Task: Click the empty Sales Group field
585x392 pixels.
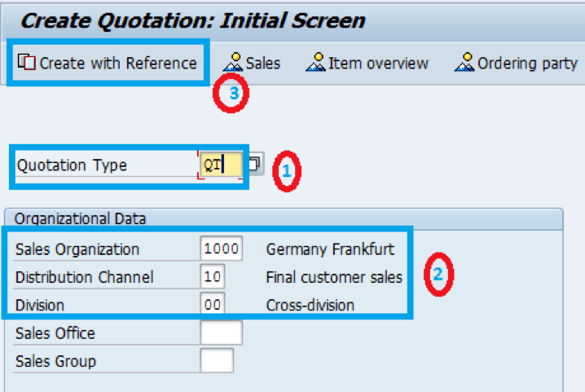Action: 217,361
